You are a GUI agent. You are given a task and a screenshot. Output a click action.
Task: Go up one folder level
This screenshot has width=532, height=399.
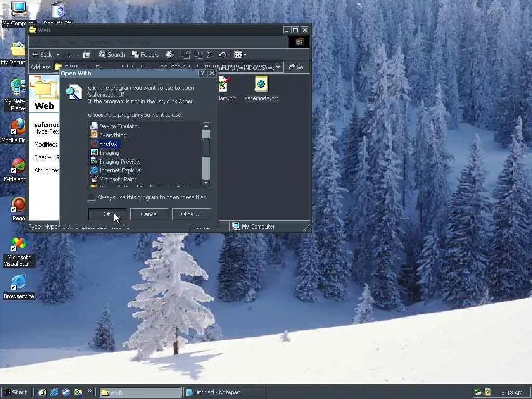coord(87,55)
